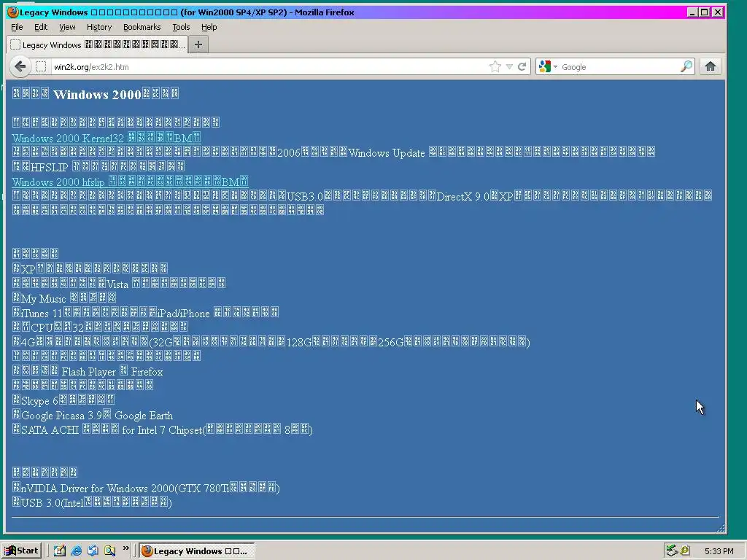Click the 5:33 PM system clock

719,551
